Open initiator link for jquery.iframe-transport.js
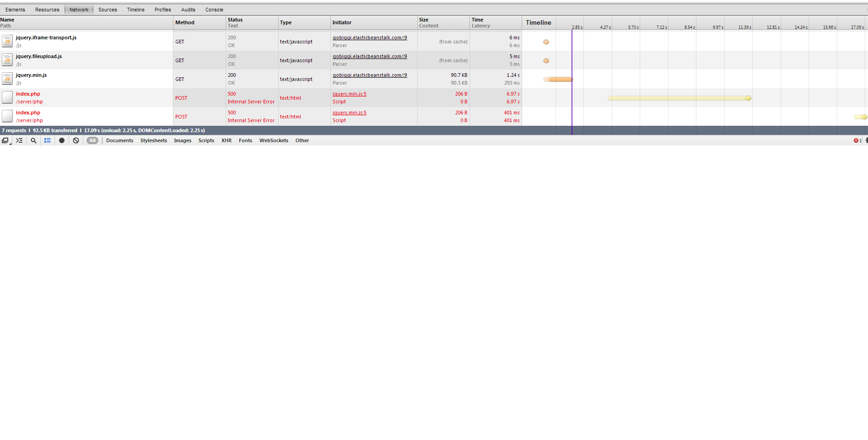Image resolution: width=868 pixels, height=440 pixels. pyautogui.click(x=370, y=38)
